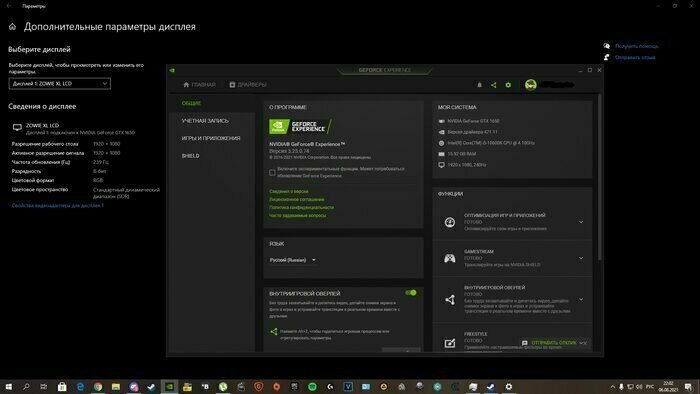
Task: Open the Windows Start menu
Action: click(x=8, y=386)
